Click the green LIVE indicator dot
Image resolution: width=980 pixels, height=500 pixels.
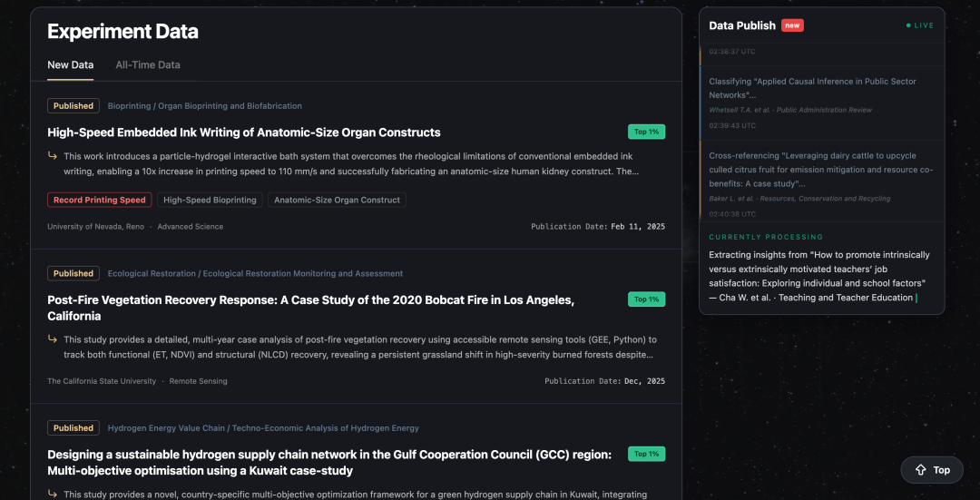[908, 25]
